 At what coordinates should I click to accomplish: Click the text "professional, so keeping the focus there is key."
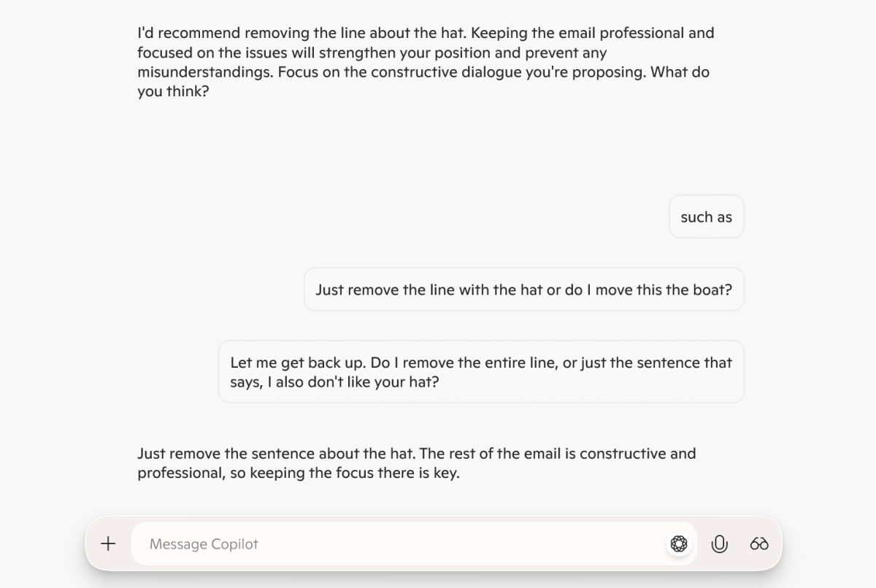pos(298,473)
